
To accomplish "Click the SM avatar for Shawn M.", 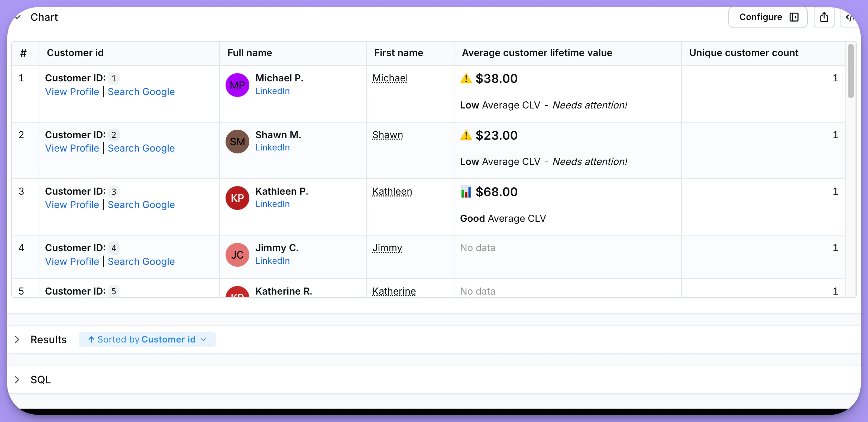I will (237, 142).
